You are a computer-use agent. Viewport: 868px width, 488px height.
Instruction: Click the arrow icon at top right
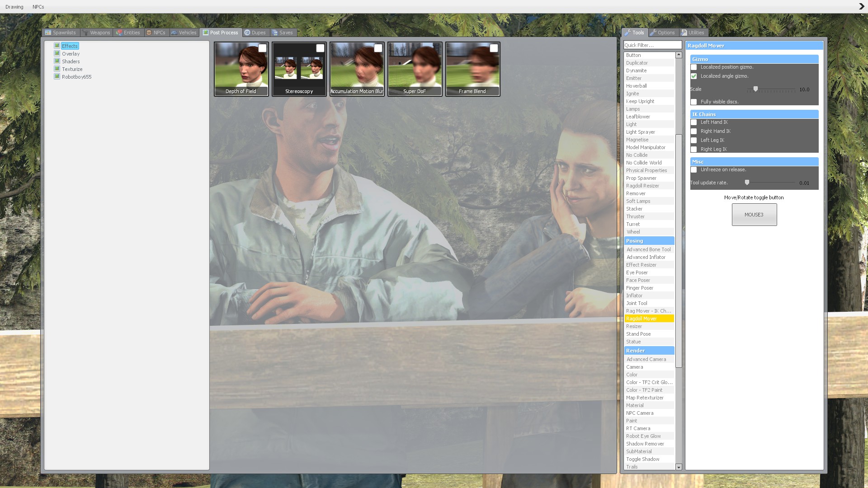[x=861, y=6]
